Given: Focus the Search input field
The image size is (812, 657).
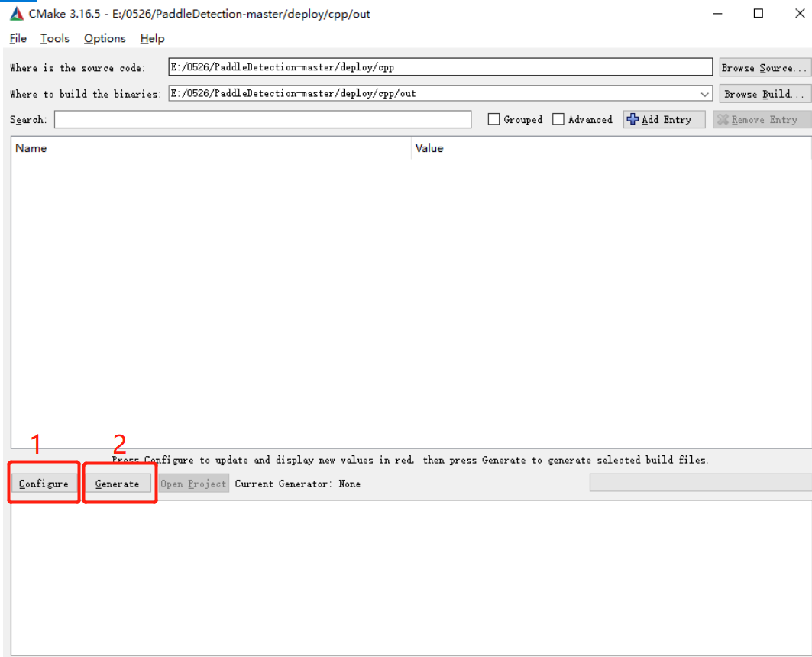Looking at the screenshot, I should (263, 120).
